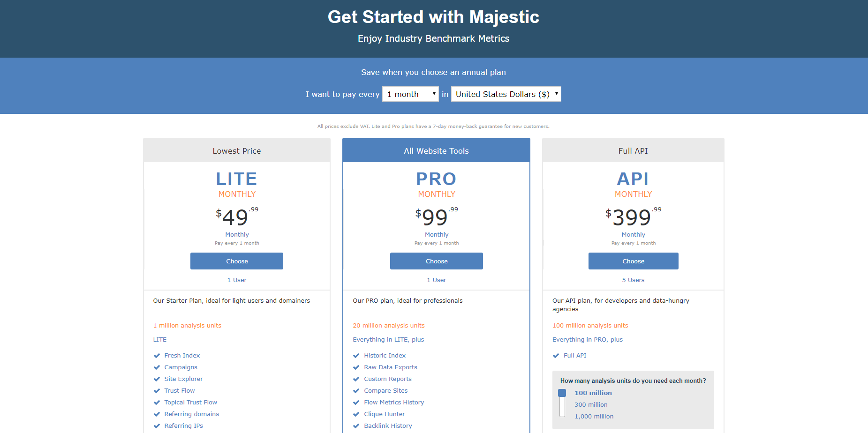Viewport: 868px width, 433px height.
Task: Click the checkmark icon next to Raw Data Exports
Action: [356, 367]
